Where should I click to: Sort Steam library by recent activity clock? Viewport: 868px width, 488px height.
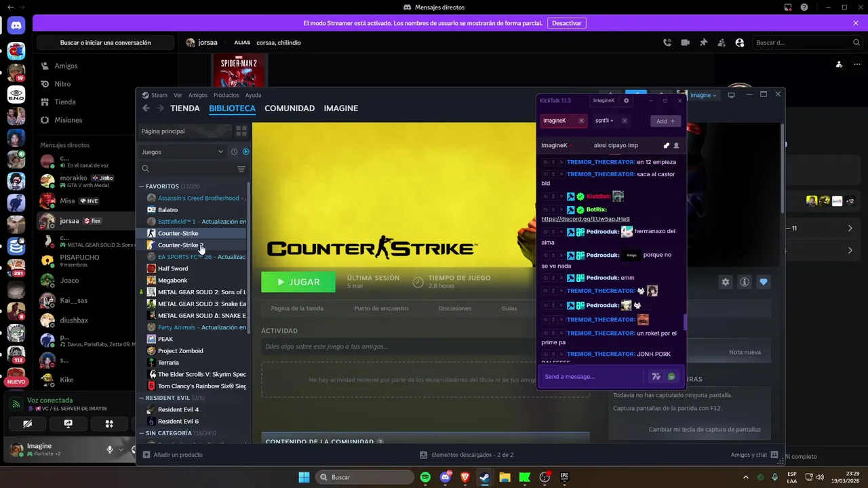click(x=234, y=152)
